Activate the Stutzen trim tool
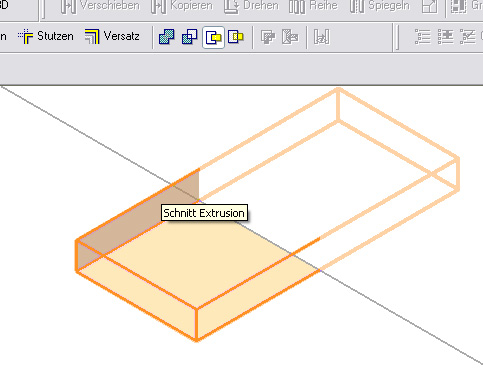Viewport: 483px width, 375px height. [x=46, y=36]
